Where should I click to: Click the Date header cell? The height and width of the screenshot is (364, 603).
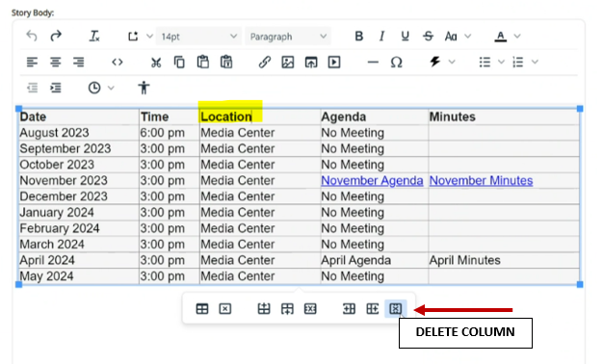(x=79, y=117)
